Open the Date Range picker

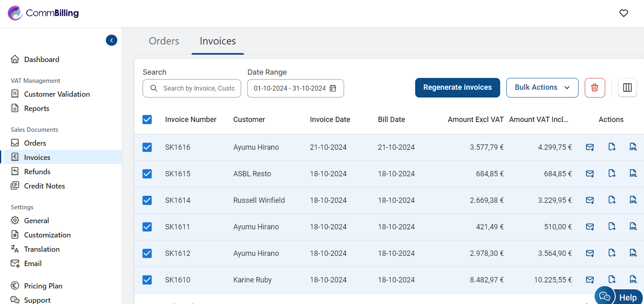pyautogui.click(x=295, y=89)
